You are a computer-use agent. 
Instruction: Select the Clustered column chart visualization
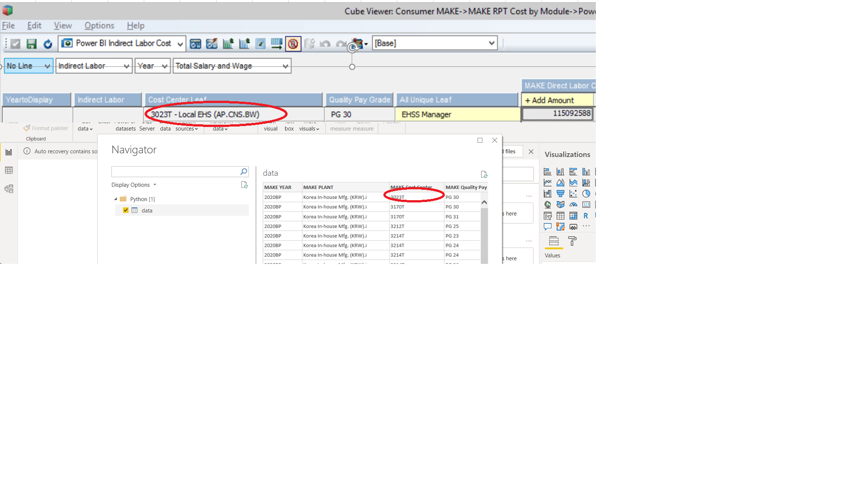[586, 172]
